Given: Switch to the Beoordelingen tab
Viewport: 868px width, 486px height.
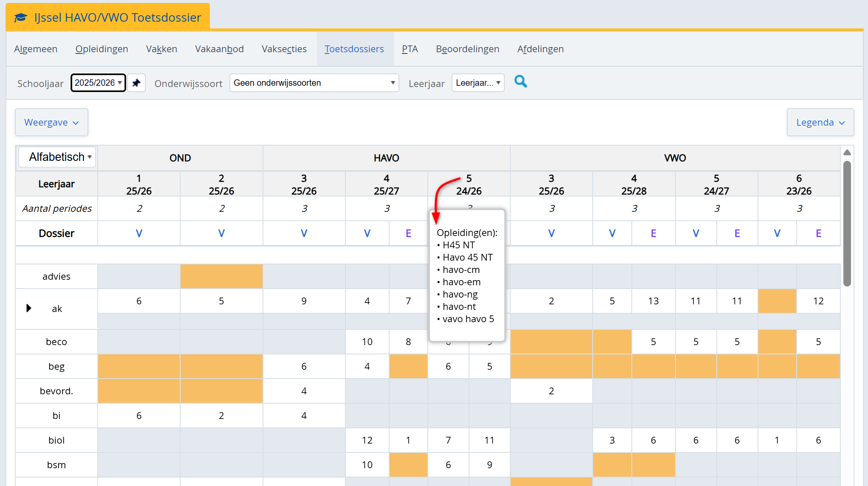Looking at the screenshot, I should coord(467,49).
